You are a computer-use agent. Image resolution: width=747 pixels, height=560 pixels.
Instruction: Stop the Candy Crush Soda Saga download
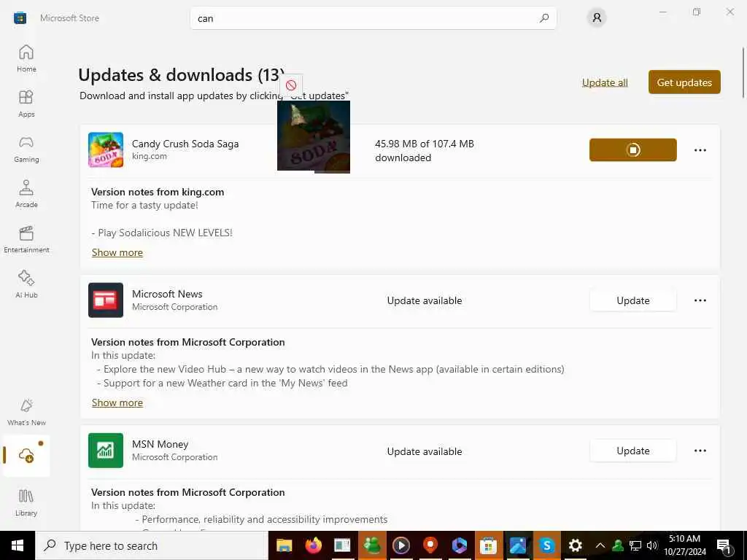pos(632,150)
